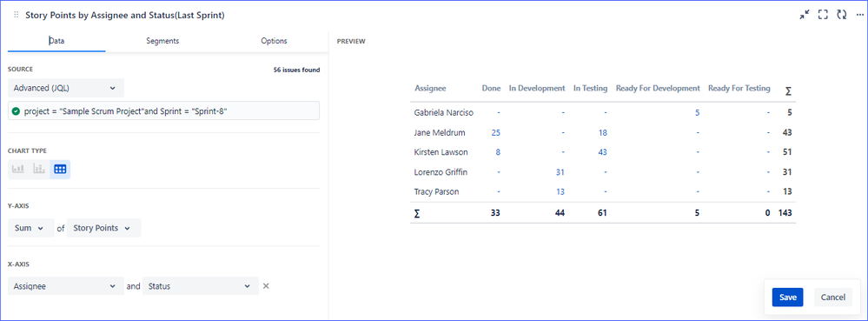Switch to the Segments tab
The height and width of the screenshot is (321, 868).
tap(162, 41)
